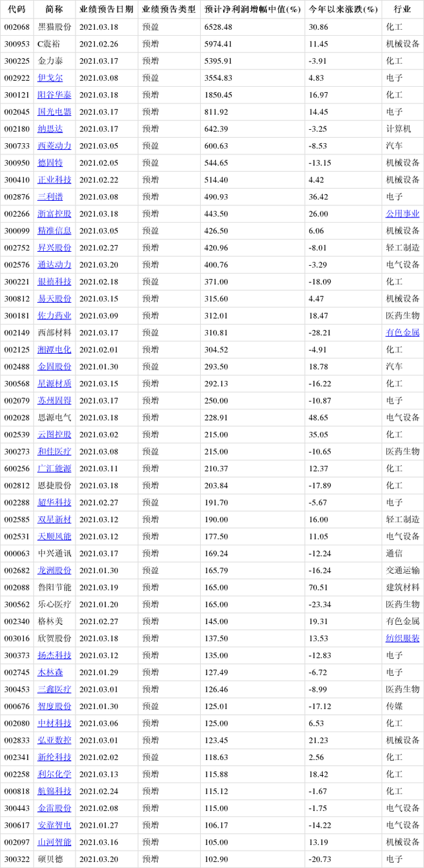424x868 pixels.
Task: Click the value 6528.48
Action: [219, 27]
